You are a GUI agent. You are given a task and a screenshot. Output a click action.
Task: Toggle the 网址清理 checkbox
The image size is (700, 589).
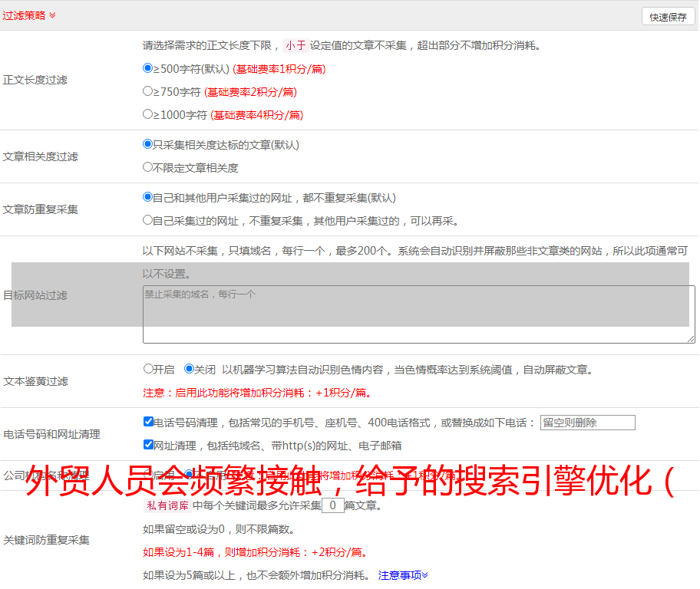coord(148,445)
